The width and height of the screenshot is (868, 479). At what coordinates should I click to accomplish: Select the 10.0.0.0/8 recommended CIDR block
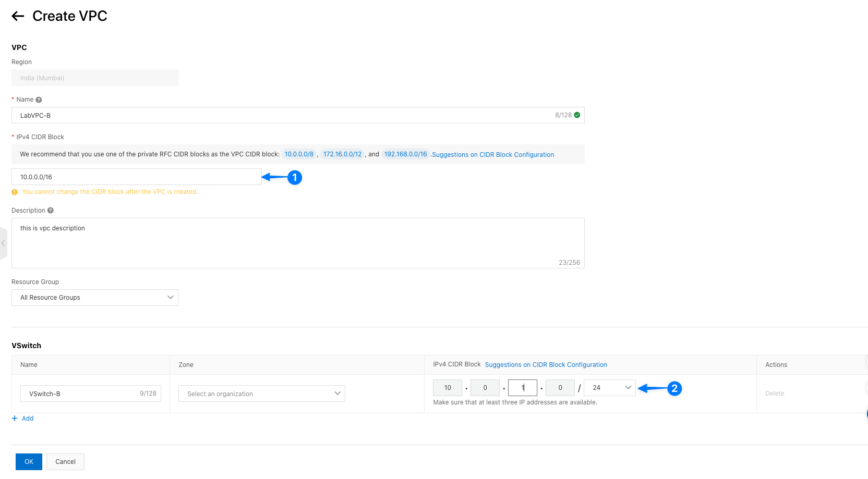[x=299, y=154]
